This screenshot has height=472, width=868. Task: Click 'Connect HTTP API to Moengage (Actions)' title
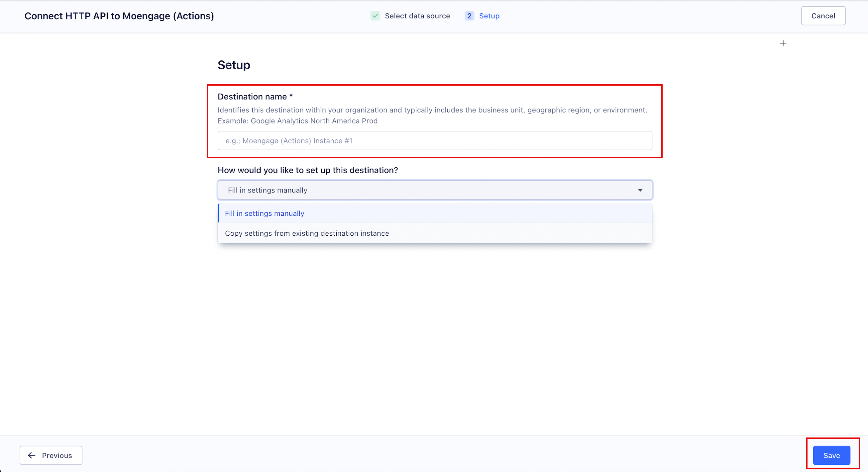click(119, 16)
